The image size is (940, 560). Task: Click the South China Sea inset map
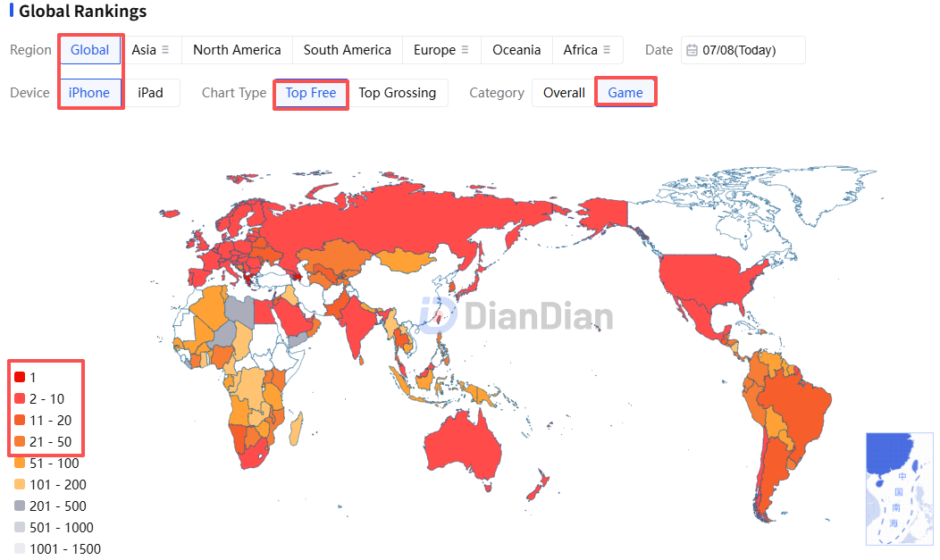pos(899,489)
